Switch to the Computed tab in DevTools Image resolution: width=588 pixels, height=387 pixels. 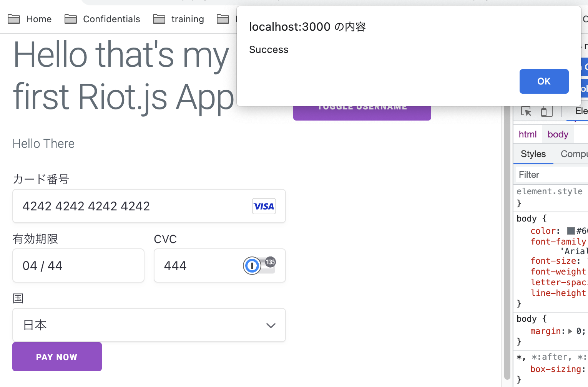pos(574,154)
